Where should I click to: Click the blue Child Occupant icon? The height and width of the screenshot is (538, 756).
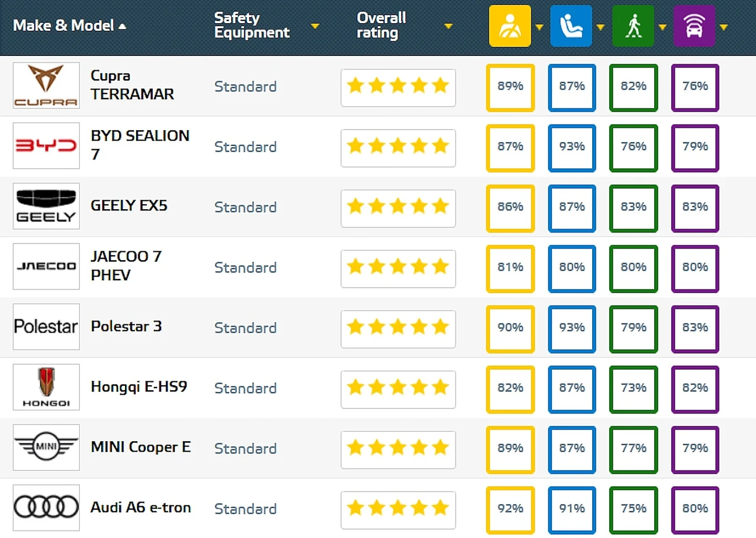click(571, 26)
